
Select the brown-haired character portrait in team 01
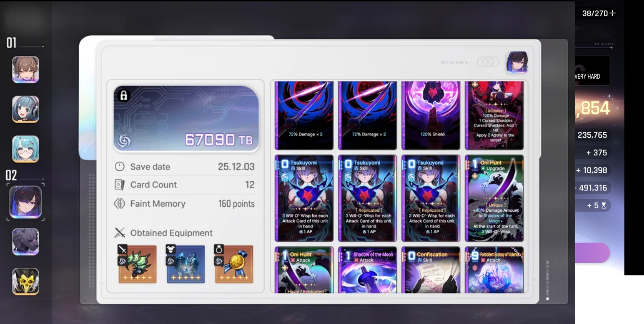[26, 70]
